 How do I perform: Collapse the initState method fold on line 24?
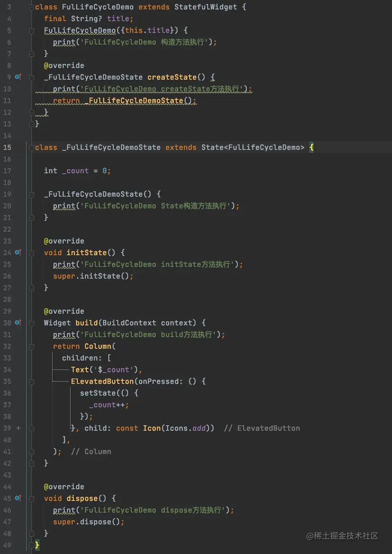coord(31,252)
